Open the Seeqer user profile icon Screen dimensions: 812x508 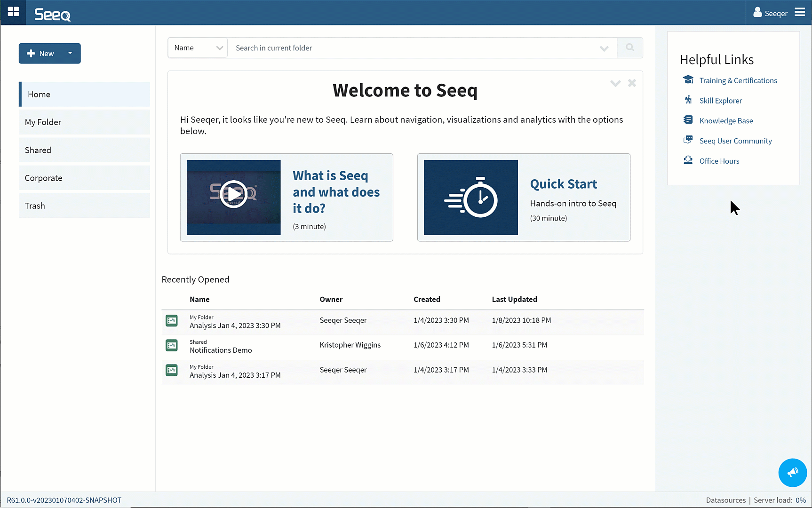(x=757, y=12)
